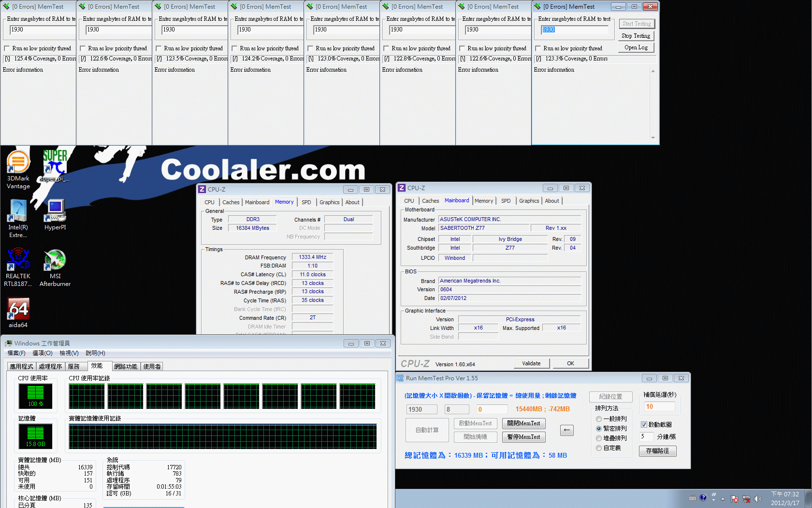The width and height of the screenshot is (812, 508).
Task: Open the 檢視(V) menu in Task Manager
Action: pyautogui.click(x=69, y=353)
